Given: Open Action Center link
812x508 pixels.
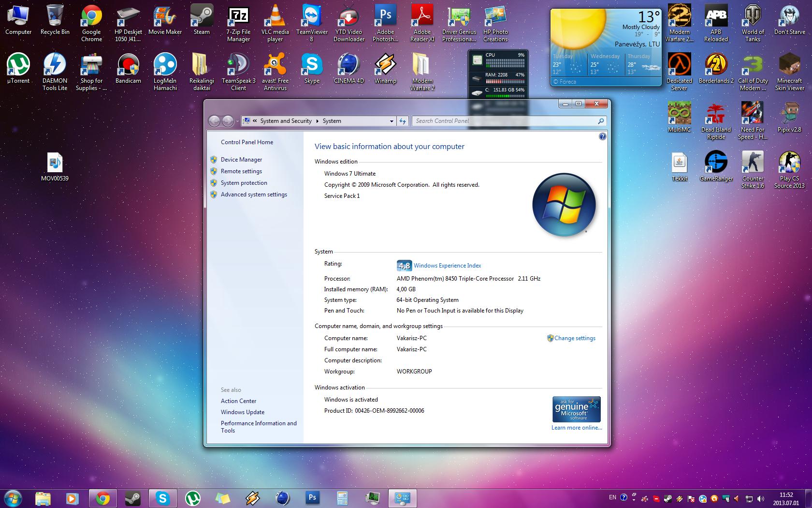Looking at the screenshot, I should (x=238, y=401).
